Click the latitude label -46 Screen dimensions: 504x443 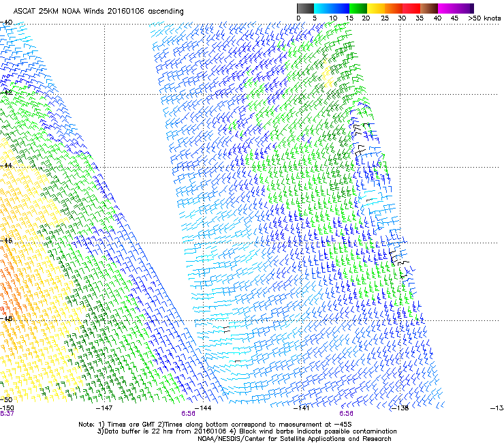(7, 241)
